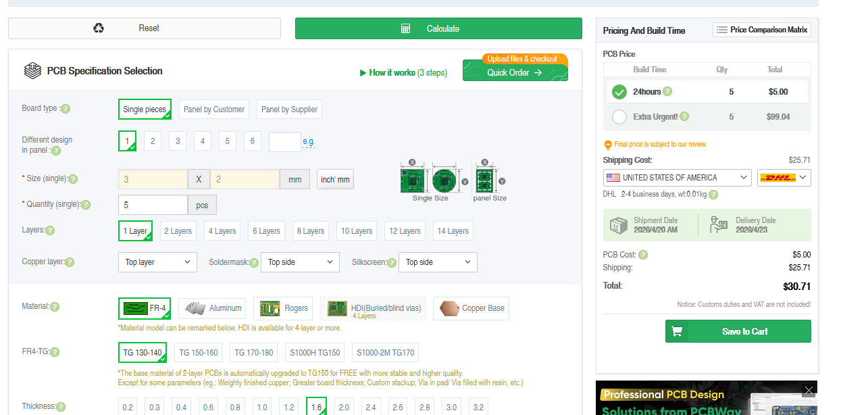Screen dimensions: 868x415
Task: Click the help icon beside Quantity (single)
Action: click(x=86, y=204)
